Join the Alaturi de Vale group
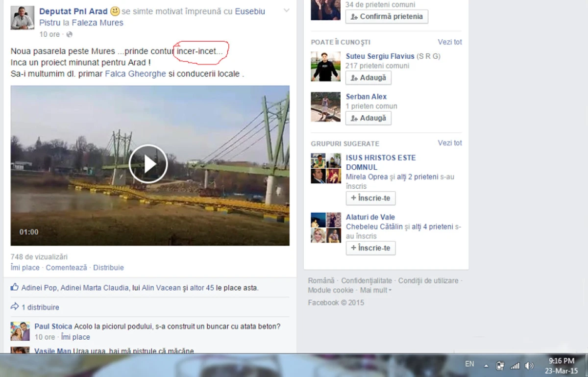Screen dimensions: 588x377 click(x=370, y=248)
